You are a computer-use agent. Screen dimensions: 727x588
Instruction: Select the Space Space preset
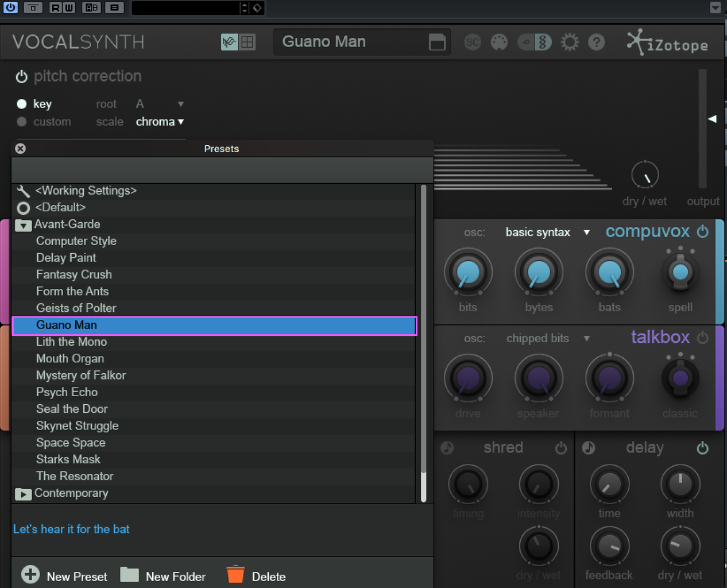(x=213, y=443)
